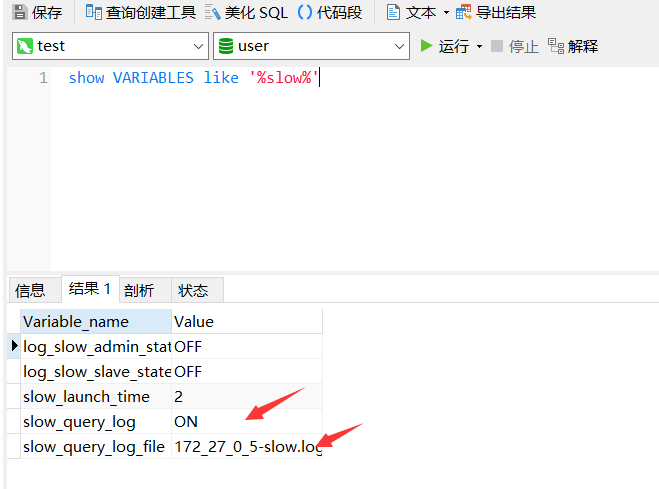
Task: Click the gray Stop square icon
Action: pyautogui.click(x=497, y=46)
